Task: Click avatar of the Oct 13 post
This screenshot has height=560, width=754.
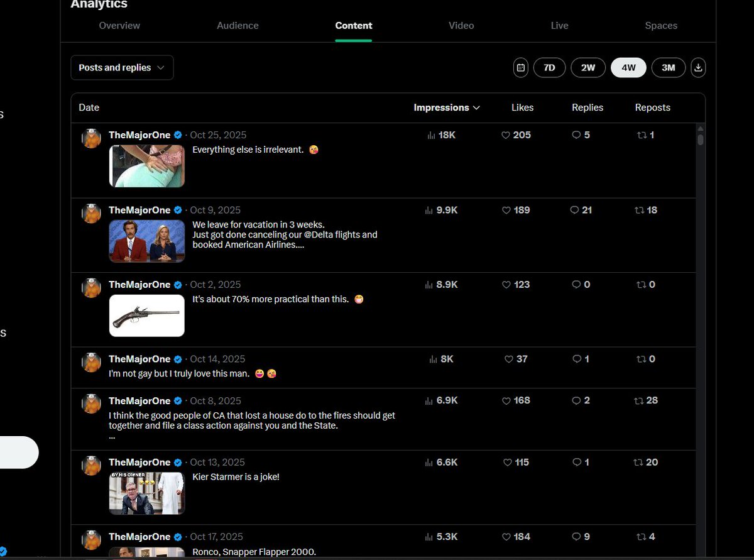Action: pos(92,465)
